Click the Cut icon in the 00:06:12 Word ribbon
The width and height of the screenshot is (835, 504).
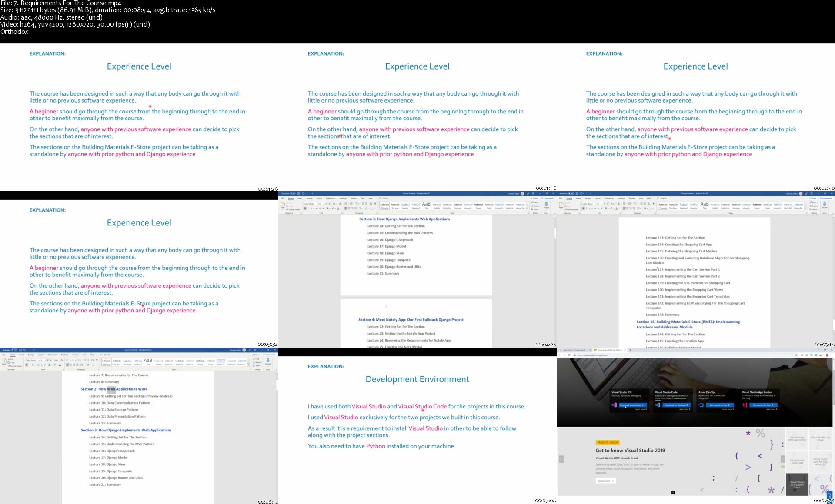coord(9,359)
